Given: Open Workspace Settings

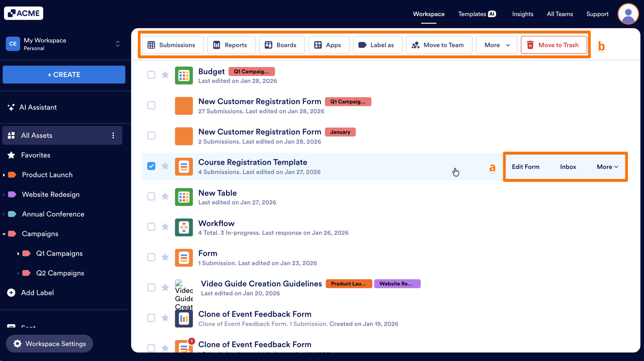Looking at the screenshot, I should (50, 344).
